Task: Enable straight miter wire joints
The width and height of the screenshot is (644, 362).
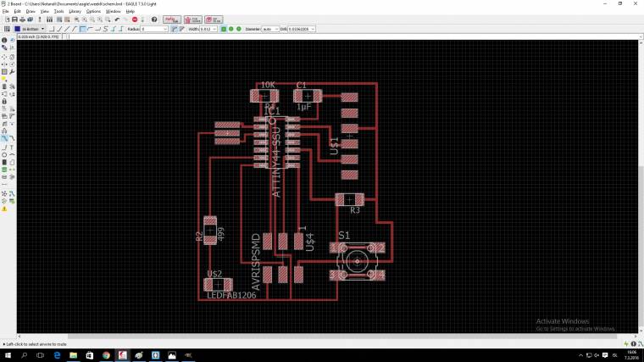Action: pos(182,29)
